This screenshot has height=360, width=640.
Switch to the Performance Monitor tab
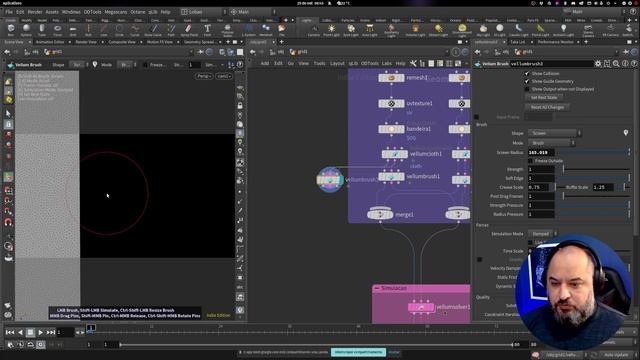click(x=556, y=42)
